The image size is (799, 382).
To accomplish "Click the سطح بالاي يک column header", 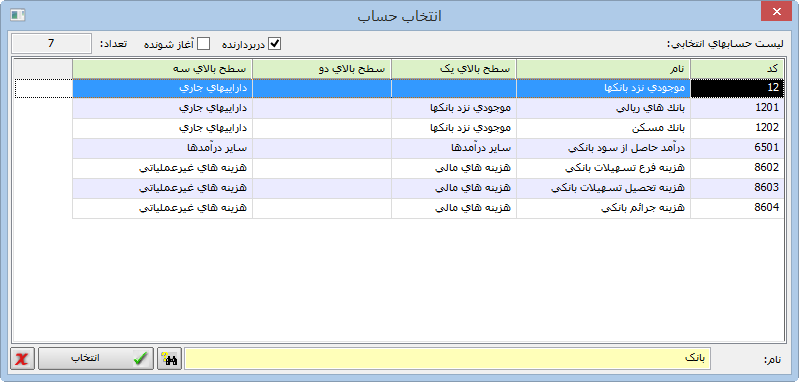I will (454, 69).
